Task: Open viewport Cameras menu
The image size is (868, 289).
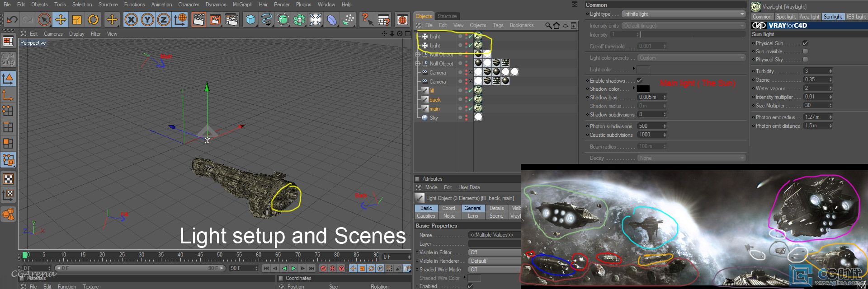Action: pyautogui.click(x=53, y=34)
